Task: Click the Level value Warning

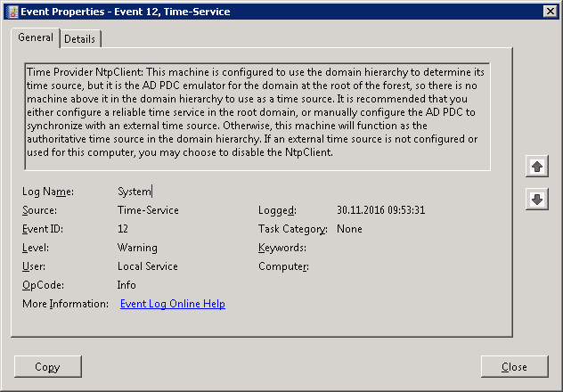Action: [x=137, y=248]
